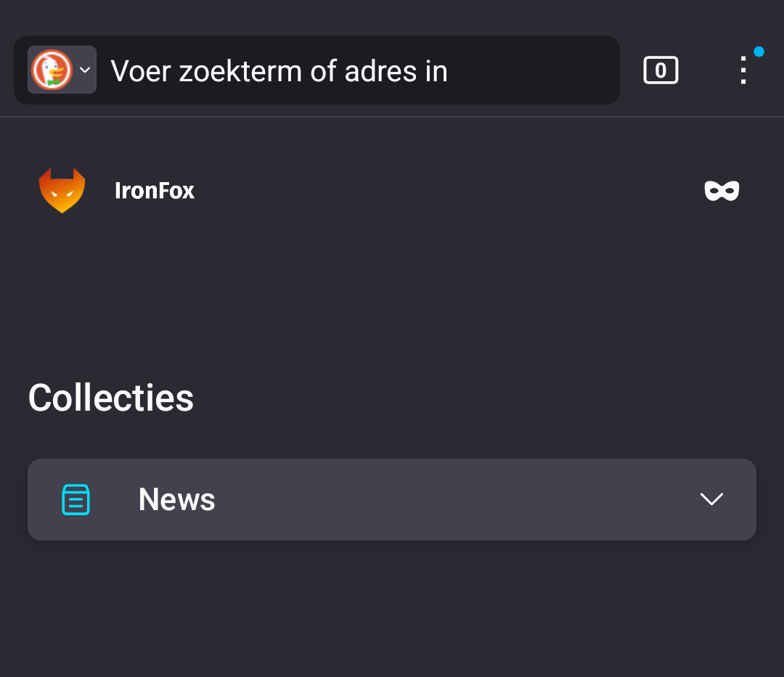784x677 pixels.
Task: Click the digit inside the tab counter box
Action: pyautogui.click(x=661, y=70)
